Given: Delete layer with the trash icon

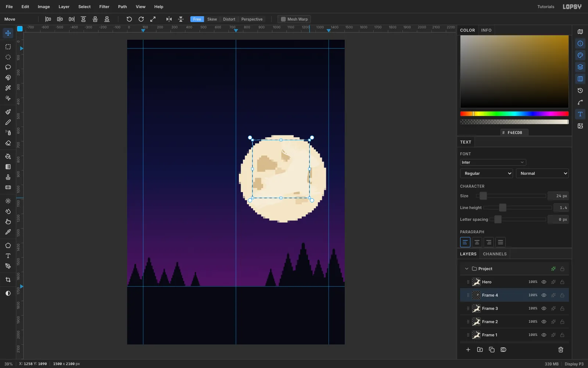Looking at the screenshot, I should click(x=561, y=350).
